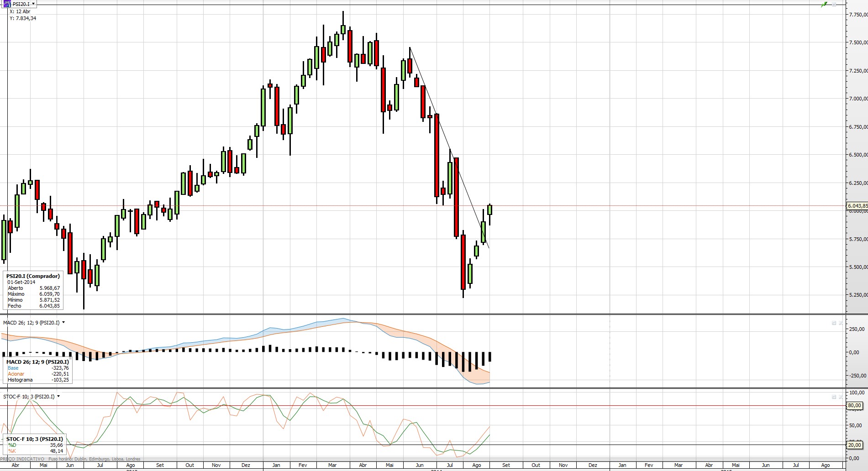The image size is (868, 471).
Task: Click the 5.250,00 price axis label
Action: click(858, 295)
